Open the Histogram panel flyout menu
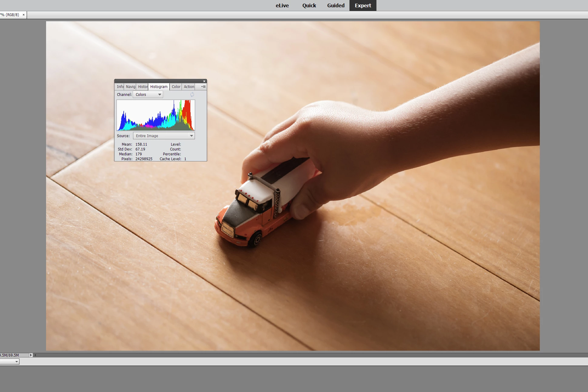 pos(203,87)
